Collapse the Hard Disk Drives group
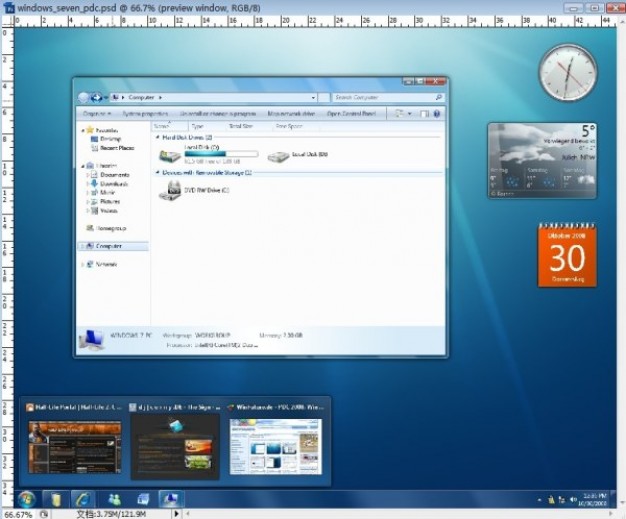 [157, 137]
